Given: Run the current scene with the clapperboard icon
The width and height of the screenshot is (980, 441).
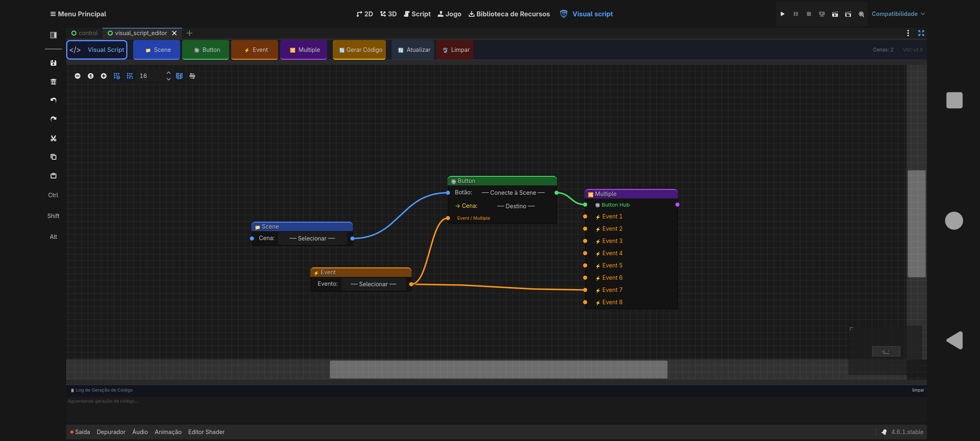Looking at the screenshot, I should pyautogui.click(x=835, y=14).
